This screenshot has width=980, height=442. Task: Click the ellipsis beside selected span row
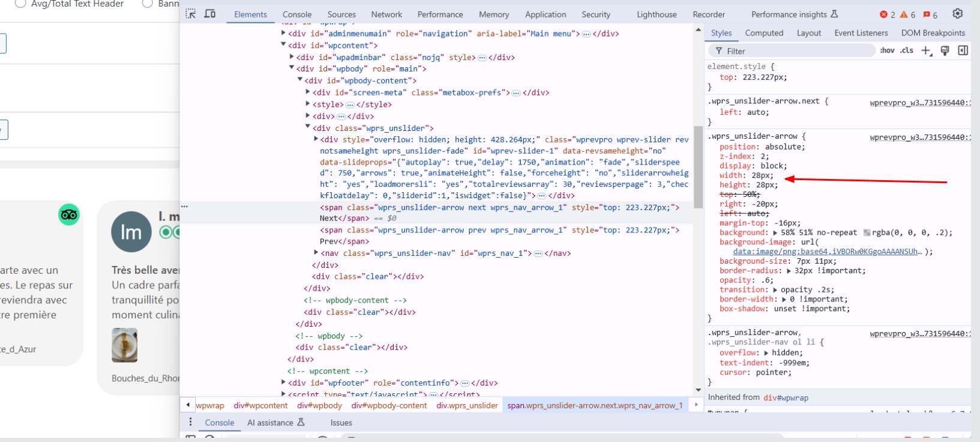184,207
